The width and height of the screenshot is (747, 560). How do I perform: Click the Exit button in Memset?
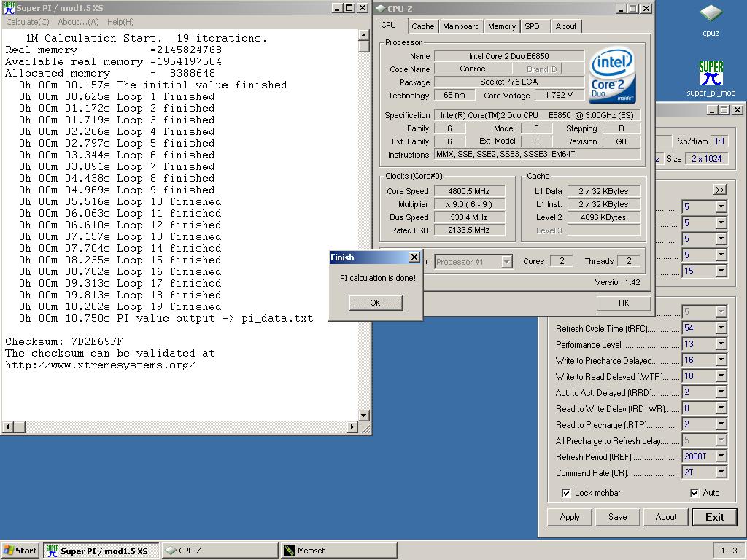(x=715, y=517)
